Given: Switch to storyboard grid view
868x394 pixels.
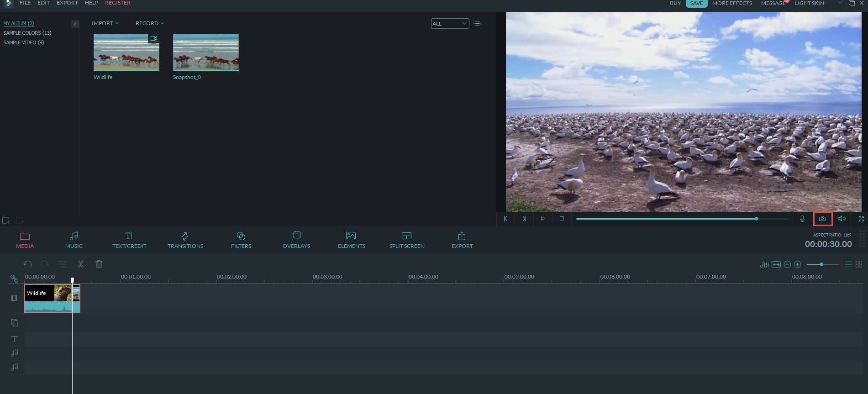Looking at the screenshot, I should (x=859, y=264).
